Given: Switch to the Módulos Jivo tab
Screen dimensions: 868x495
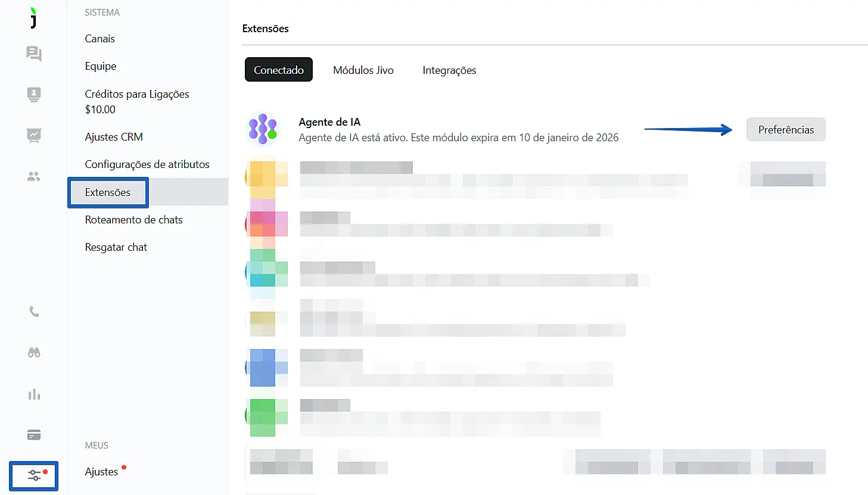Looking at the screenshot, I should pyautogui.click(x=363, y=70).
